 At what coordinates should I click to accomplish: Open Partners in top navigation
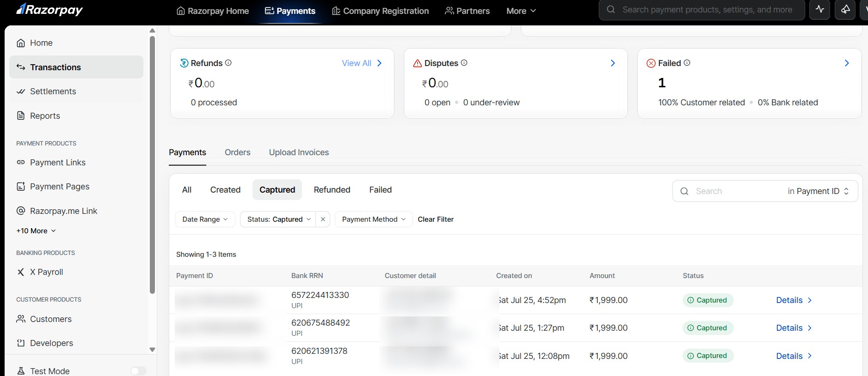point(467,11)
